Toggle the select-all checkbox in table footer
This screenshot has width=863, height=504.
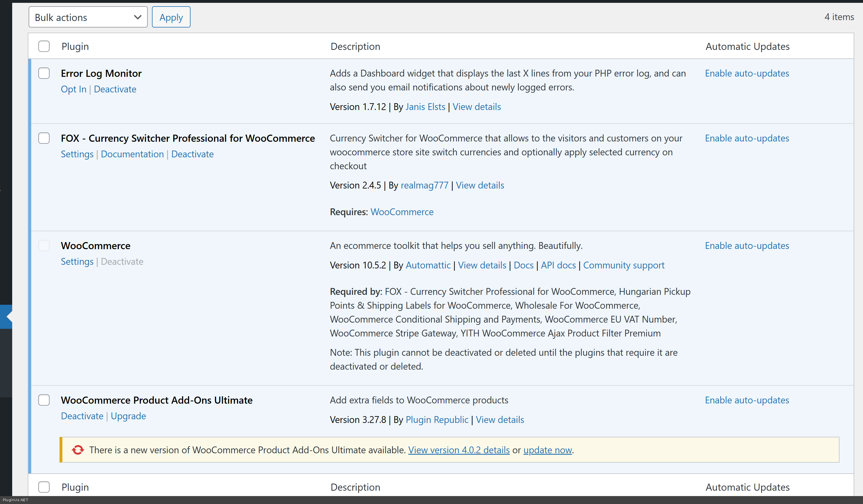[x=44, y=487]
